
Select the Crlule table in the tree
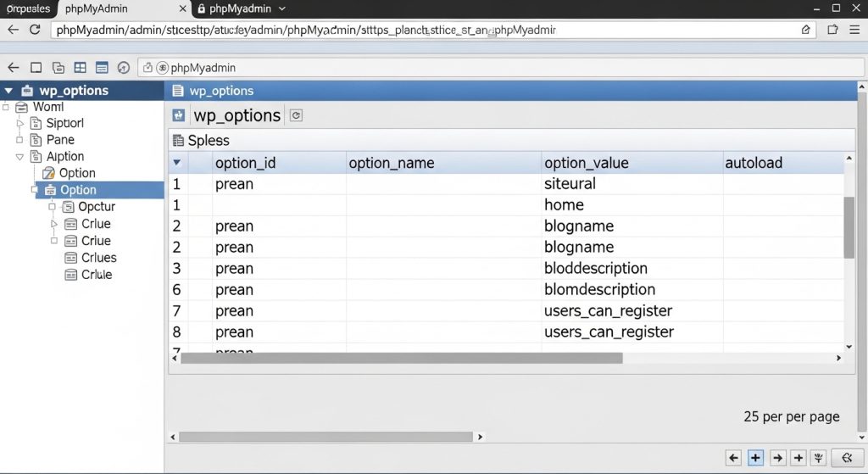click(x=97, y=275)
